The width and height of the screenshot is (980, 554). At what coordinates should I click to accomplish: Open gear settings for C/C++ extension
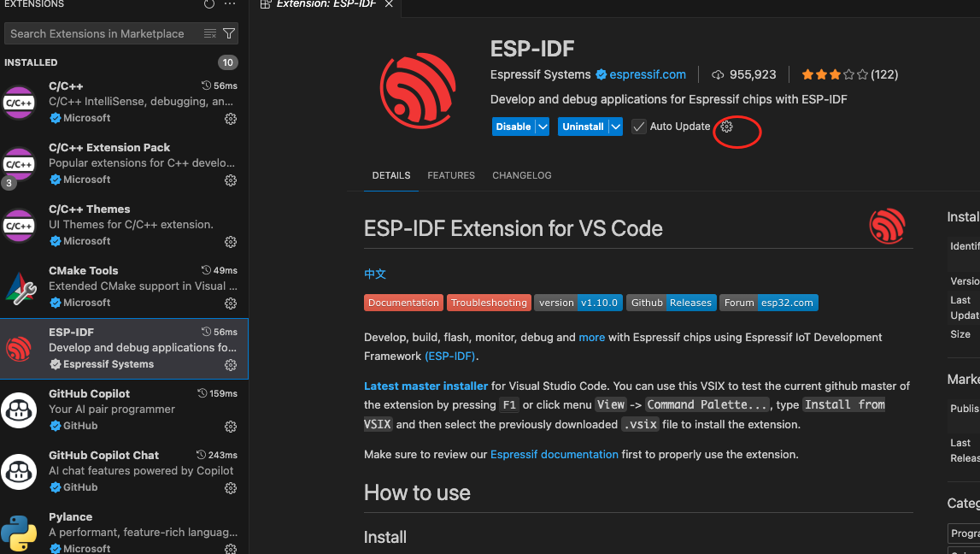click(231, 119)
